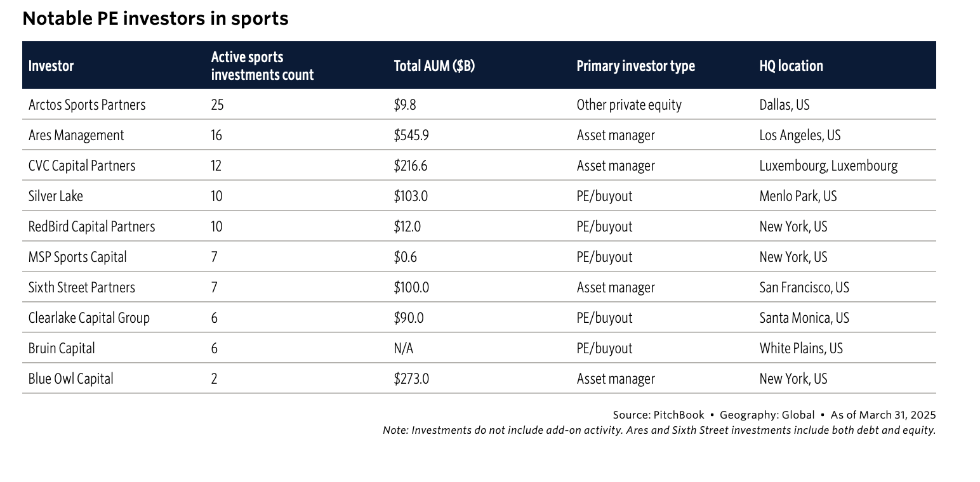
Task: Click the HQ location column header
Action: (791, 66)
